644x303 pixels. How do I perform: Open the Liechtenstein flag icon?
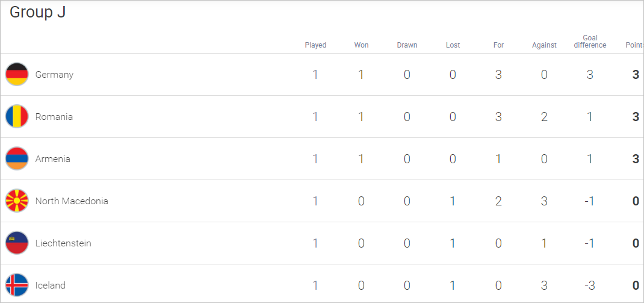pyautogui.click(x=17, y=243)
